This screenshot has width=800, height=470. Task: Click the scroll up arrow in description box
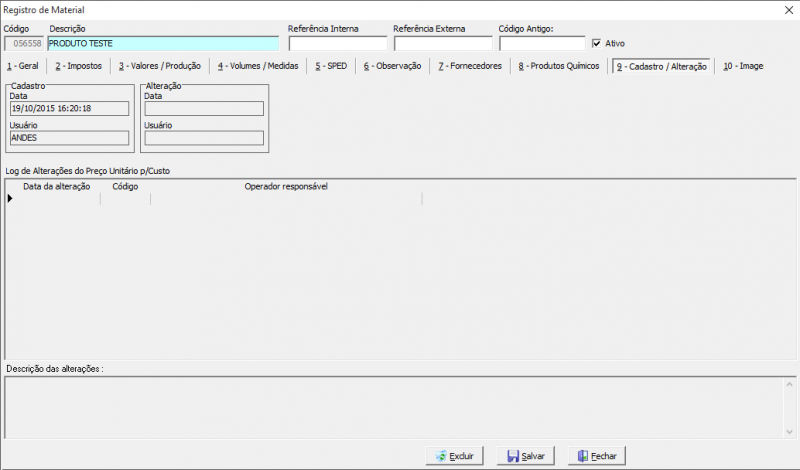click(x=789, y=384)
